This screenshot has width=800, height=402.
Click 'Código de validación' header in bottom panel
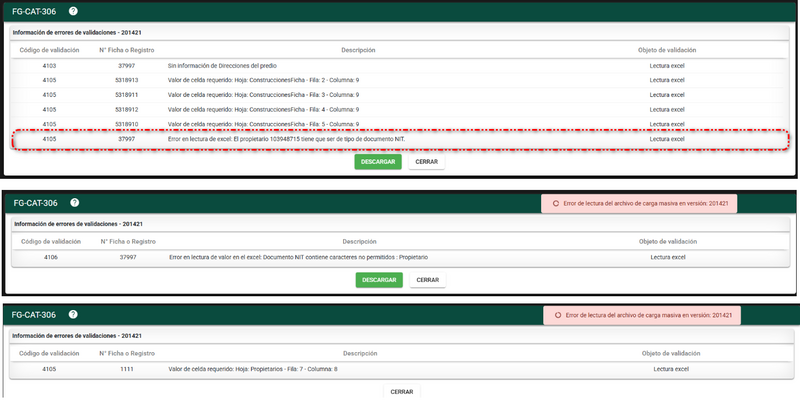tap(49, 353)
